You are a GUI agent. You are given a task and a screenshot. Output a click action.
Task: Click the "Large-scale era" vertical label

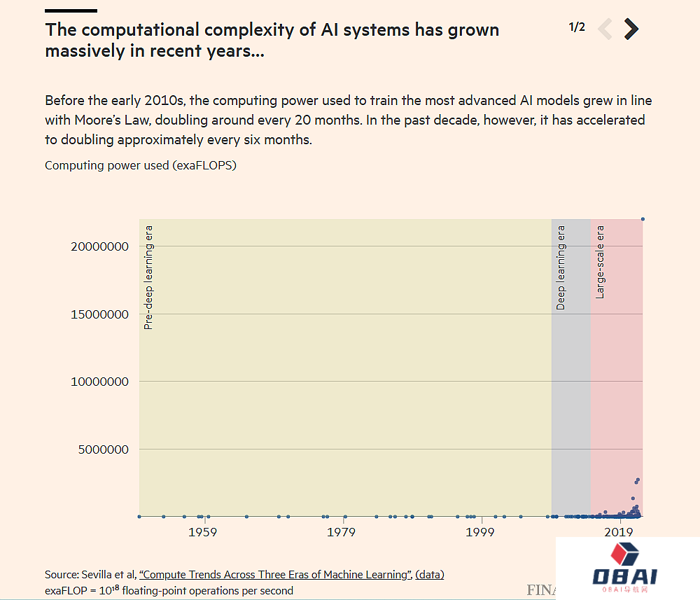point(600,262)
